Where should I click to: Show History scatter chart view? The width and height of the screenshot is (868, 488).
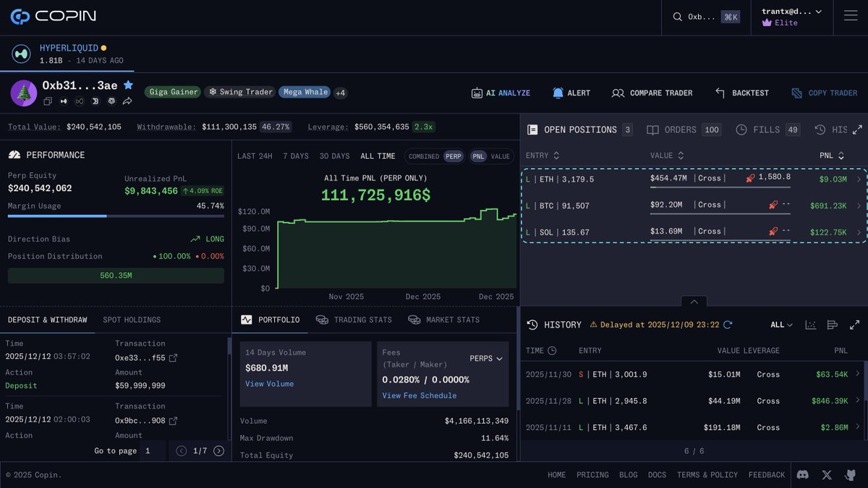(810, 325)
